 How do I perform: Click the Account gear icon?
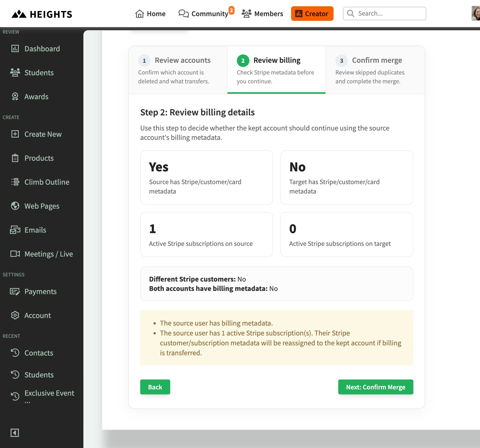point(15,315)
